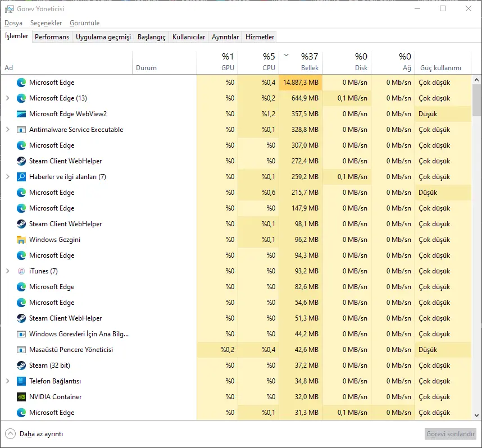Click Microsoft Edge (13) icon

pyautogui.click(x=21, y=98)
